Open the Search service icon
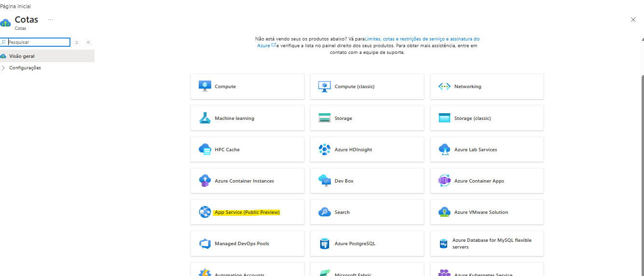This screenshot has width=644, height=276. [325, 212]
